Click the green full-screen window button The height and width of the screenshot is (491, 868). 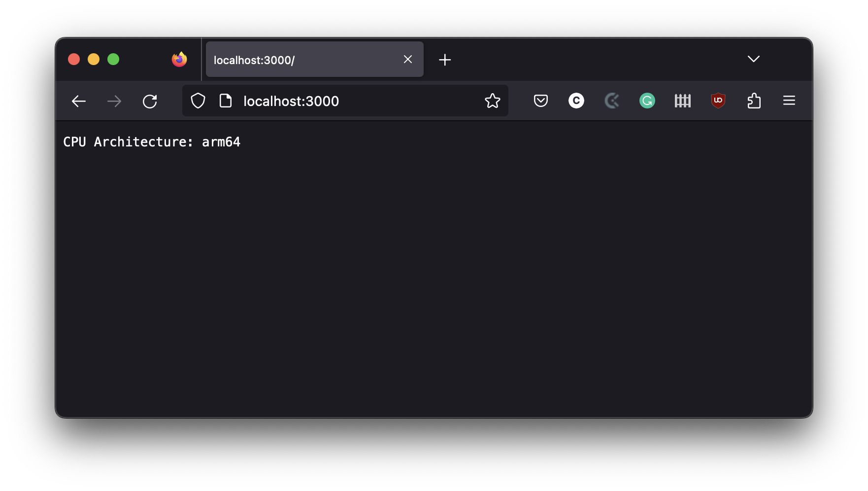point(113,60)
